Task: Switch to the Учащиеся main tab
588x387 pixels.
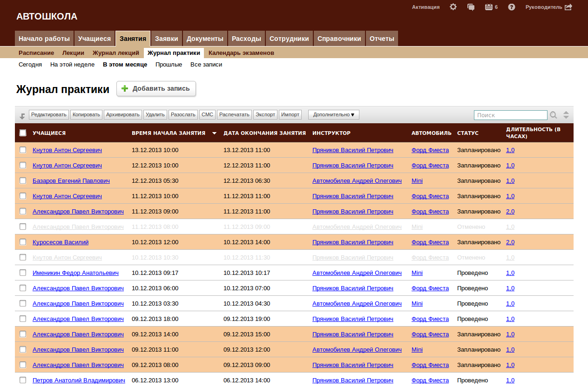Action: pyautogui.click(x=95, y=39)
